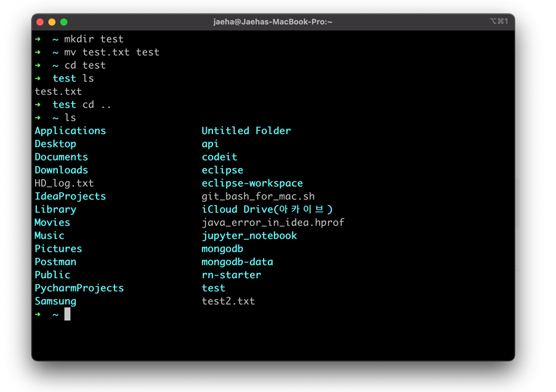This screenshot has height=392, width=556.
Task: Click the IdeaProjects directory entry
Action: point(70,196)
